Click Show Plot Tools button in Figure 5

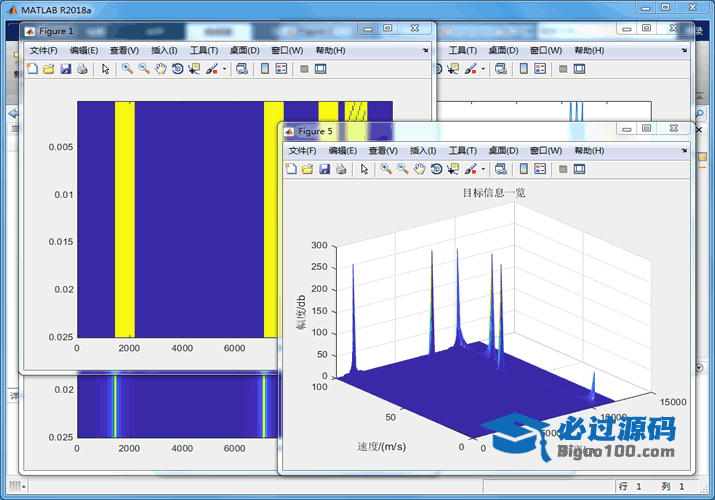pos(579,169)
